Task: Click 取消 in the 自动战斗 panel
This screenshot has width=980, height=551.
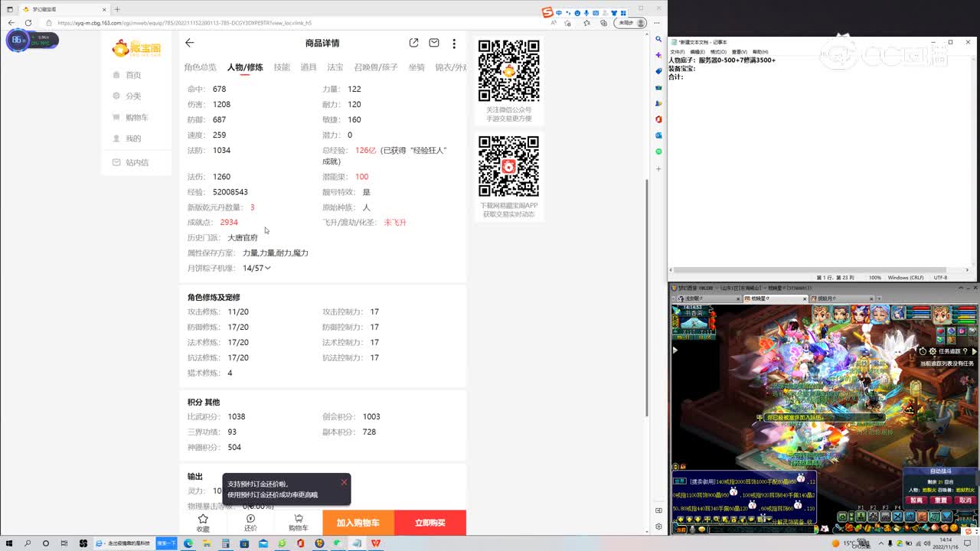Action: point(965,500)
